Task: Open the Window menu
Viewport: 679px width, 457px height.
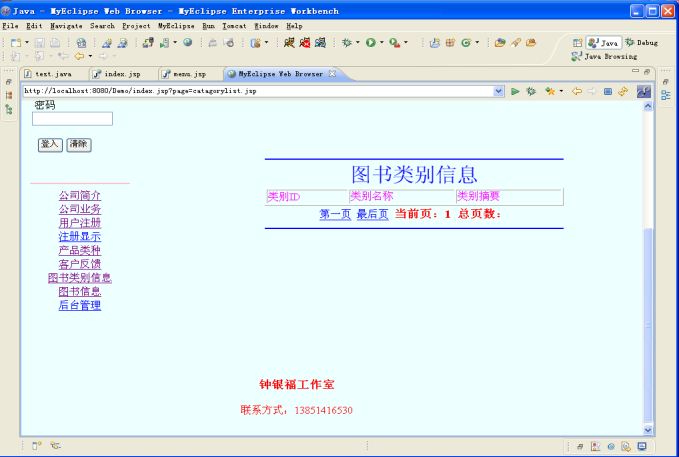Action: pyautogui.click(x=266, y=26)
